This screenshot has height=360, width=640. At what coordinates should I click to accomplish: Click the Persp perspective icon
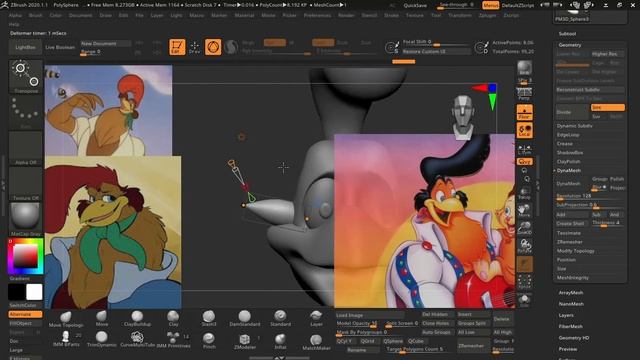(x=524, y=94)
